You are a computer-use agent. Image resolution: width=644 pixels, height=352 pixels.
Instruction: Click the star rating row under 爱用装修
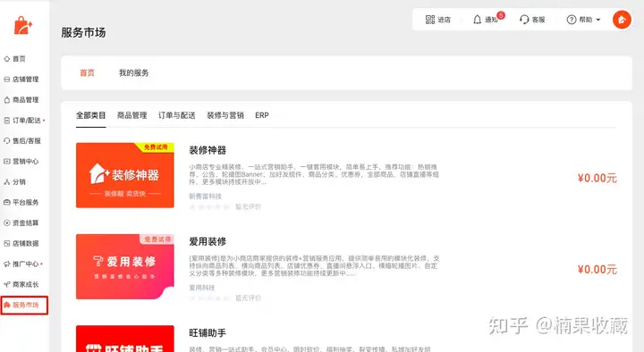pyautogui.click(x=209, y=298)
